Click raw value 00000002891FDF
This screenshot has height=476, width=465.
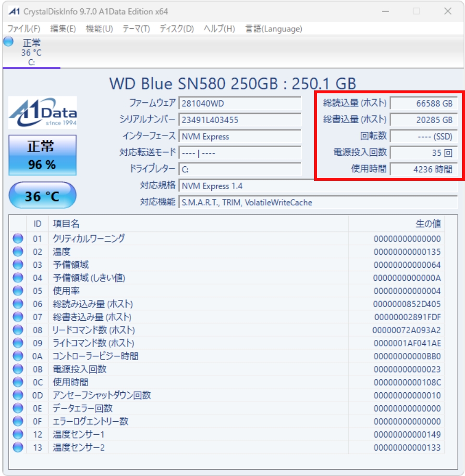tap(407, 317)
